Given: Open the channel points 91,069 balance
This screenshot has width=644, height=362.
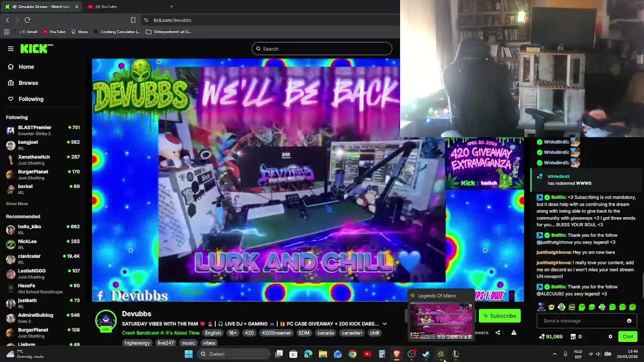Looking at the screenshot, I should pos(550,336).
